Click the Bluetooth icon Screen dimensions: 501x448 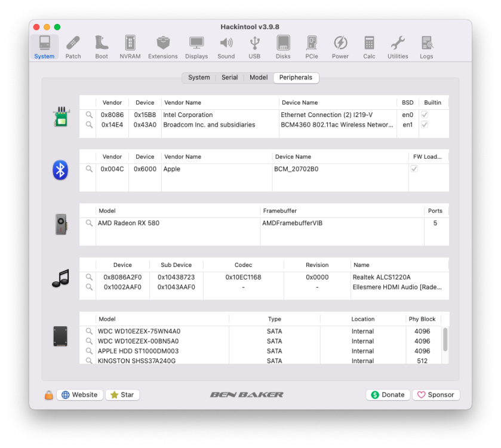(60, 170)
